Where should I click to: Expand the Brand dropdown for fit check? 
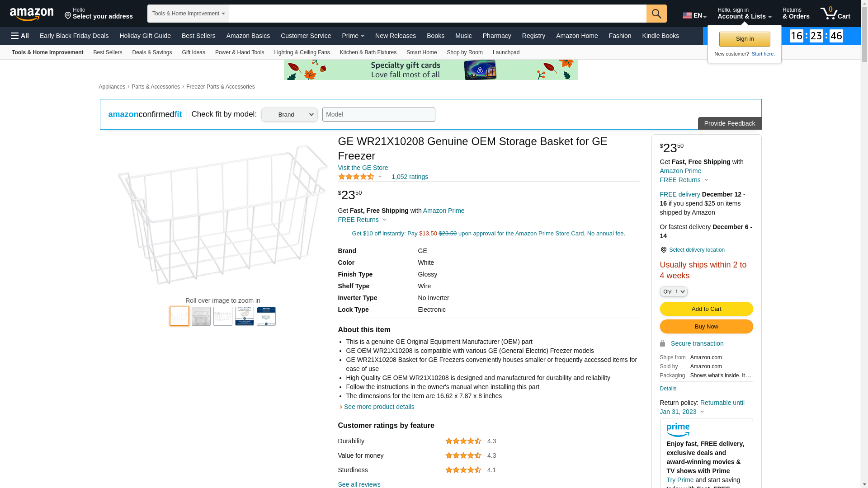[x=289, y=114]
